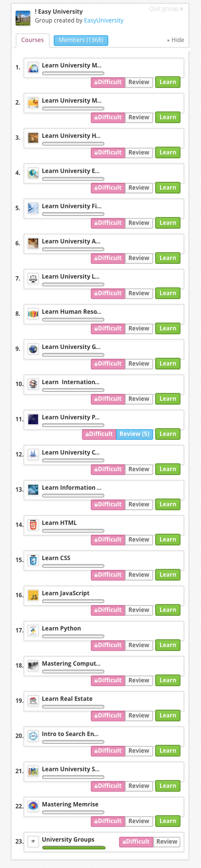
Task: Open the Intro to Search En... course icon
Action: [33, 736]
